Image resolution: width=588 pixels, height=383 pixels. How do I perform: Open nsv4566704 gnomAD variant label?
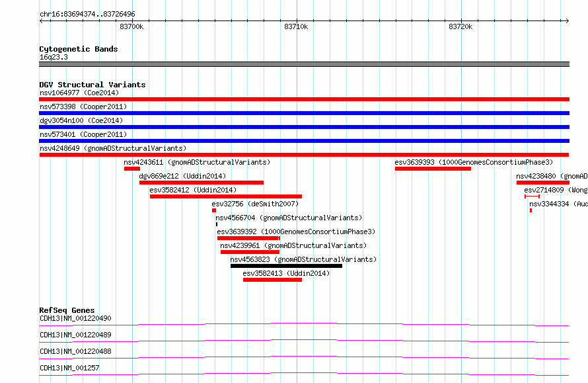click(x=289, y=218)
